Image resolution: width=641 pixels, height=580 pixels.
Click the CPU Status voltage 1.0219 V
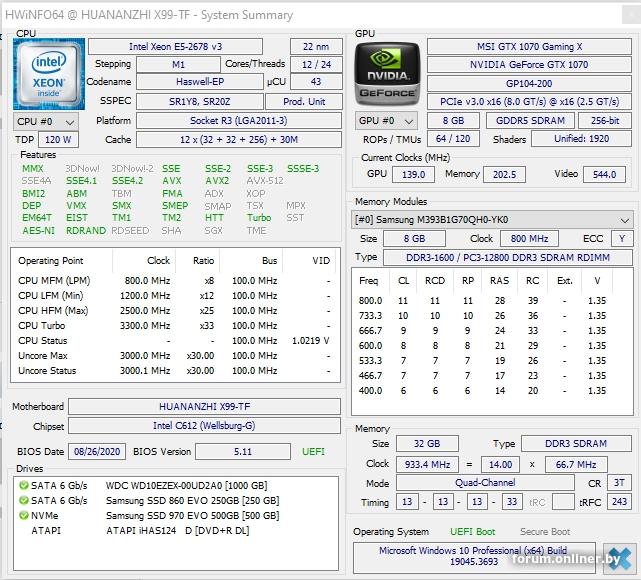point(311,340)
